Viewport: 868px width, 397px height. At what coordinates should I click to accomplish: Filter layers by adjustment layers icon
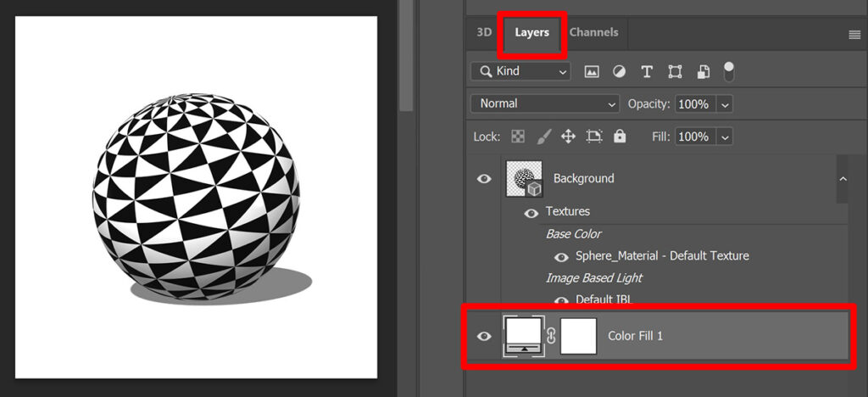pyautogui.click(x=619, y=71)
